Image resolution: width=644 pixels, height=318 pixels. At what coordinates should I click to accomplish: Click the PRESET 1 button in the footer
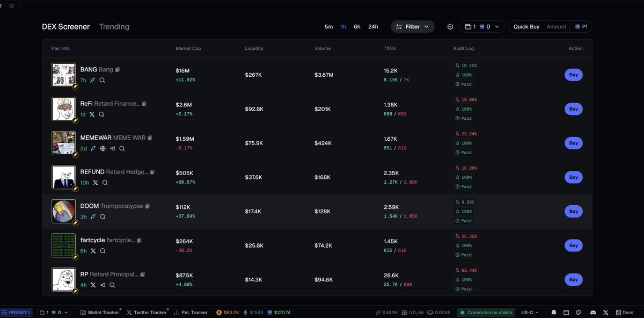(16, 313)
